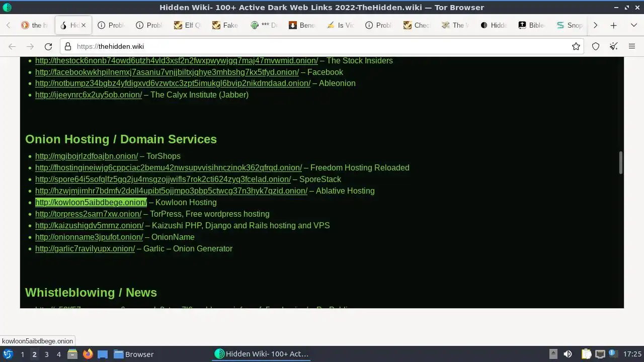Click the blue notification tray icon

coord(613,354)
